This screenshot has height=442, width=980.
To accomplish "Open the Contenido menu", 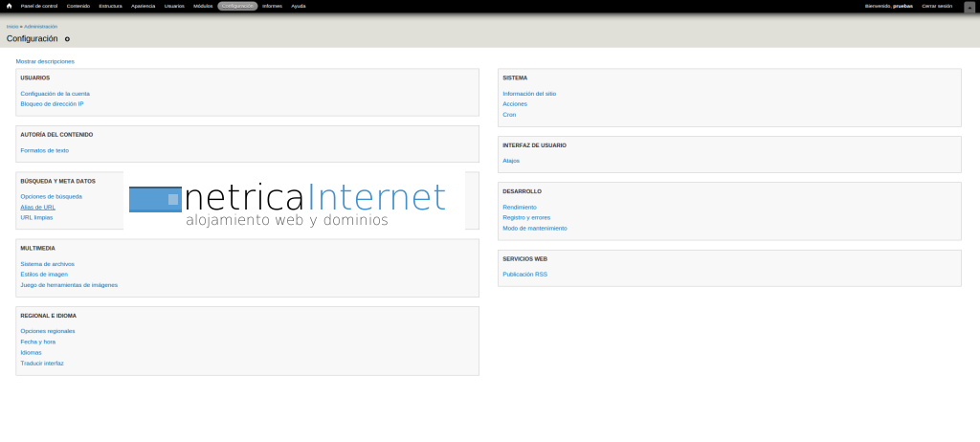I will [x=78, y=6].
